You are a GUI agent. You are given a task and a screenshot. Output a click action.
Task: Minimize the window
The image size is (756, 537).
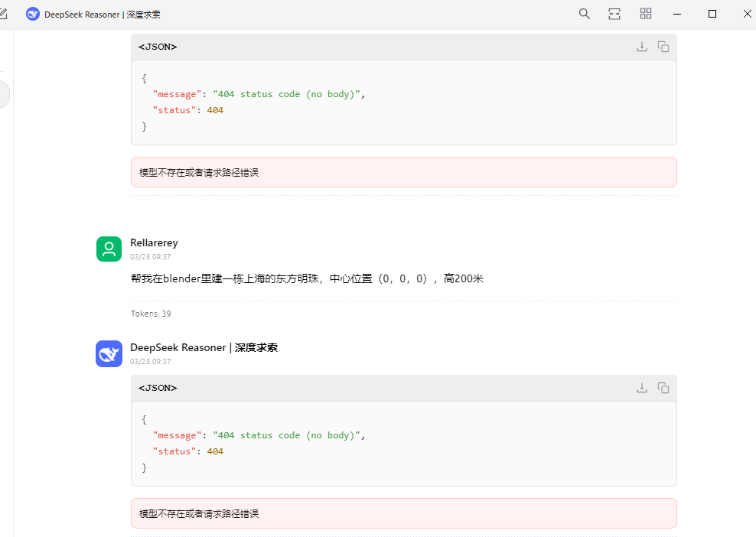click(677, 14)
